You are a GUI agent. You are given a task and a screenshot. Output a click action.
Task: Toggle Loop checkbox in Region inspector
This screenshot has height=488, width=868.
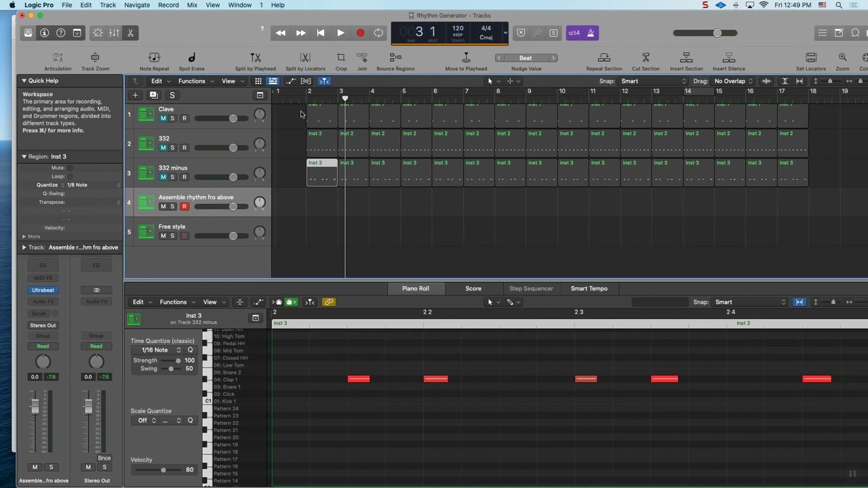(x=70, y=176)
